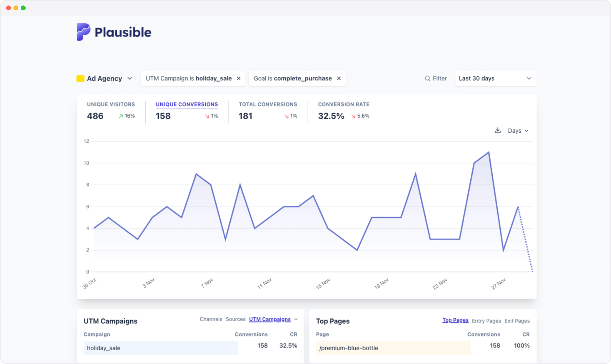Expand the UTM Campaigns chevron menu
Viewport: 611px width, 364px height.
(296, 319)
